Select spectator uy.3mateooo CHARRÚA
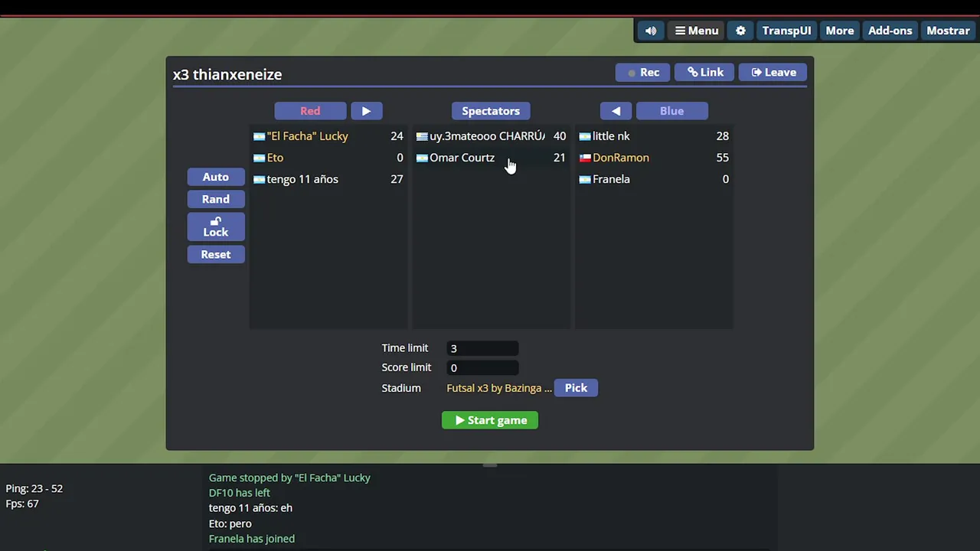 coord(491,136)
